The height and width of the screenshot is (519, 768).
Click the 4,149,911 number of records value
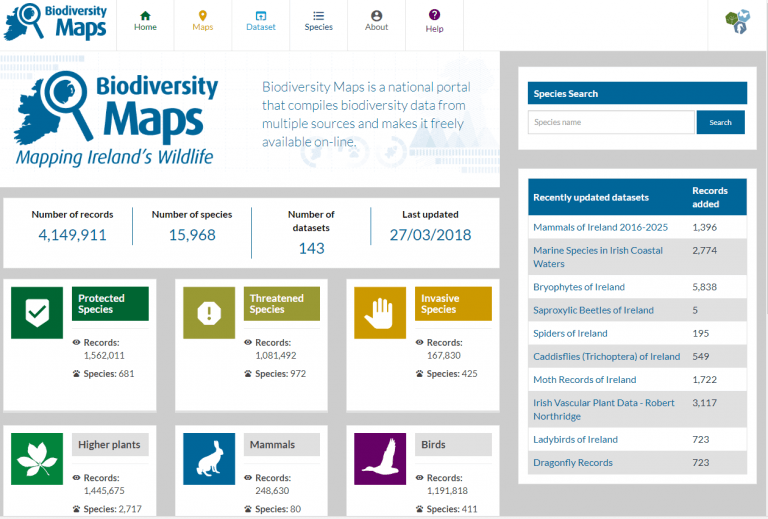click(72, 235)
